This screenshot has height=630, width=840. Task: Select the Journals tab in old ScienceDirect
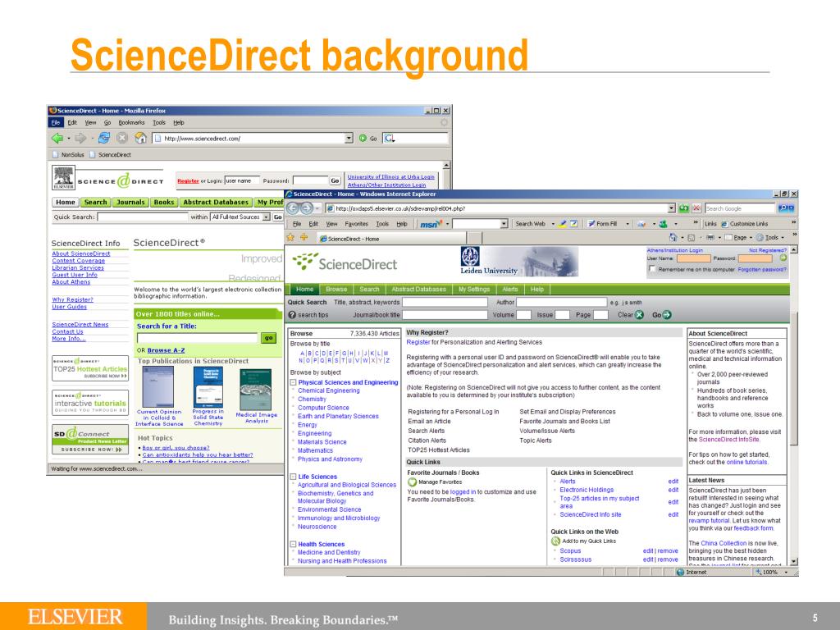pos(130,202)
